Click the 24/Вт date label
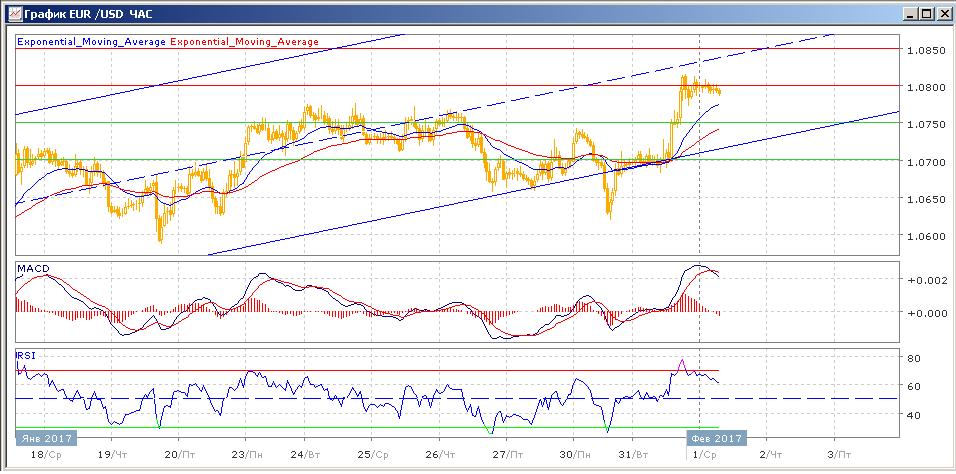The width and height of the screenshot is (956, 474). (305, 455)
